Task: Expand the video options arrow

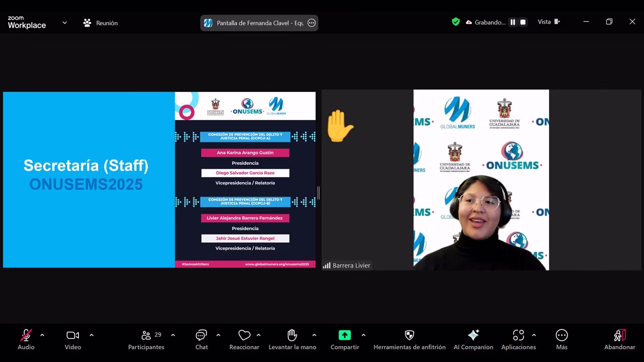Action: 91,335
